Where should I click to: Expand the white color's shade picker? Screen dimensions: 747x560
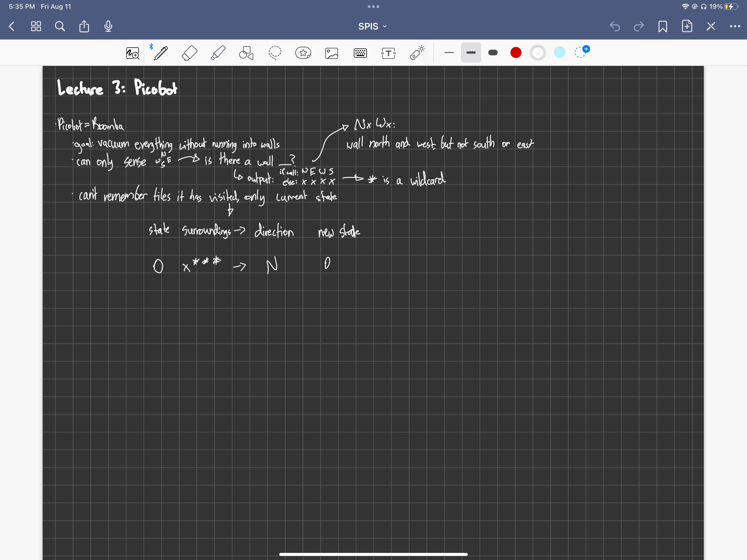coord(537,53)
